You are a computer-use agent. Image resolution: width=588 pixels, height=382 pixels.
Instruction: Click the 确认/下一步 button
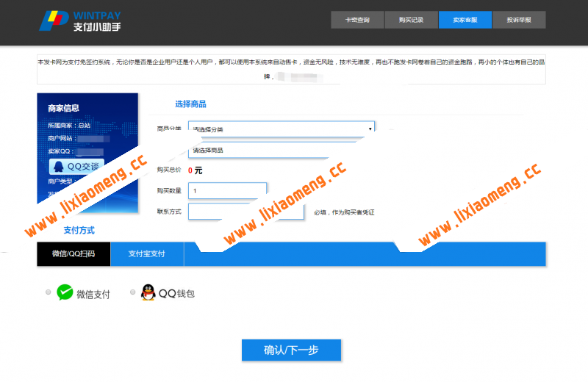(291, 350)
